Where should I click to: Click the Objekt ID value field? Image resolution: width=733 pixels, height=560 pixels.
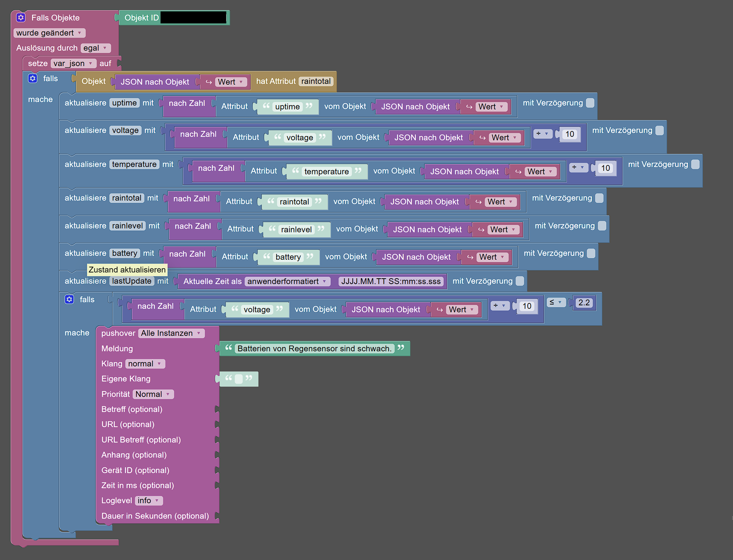193,17
